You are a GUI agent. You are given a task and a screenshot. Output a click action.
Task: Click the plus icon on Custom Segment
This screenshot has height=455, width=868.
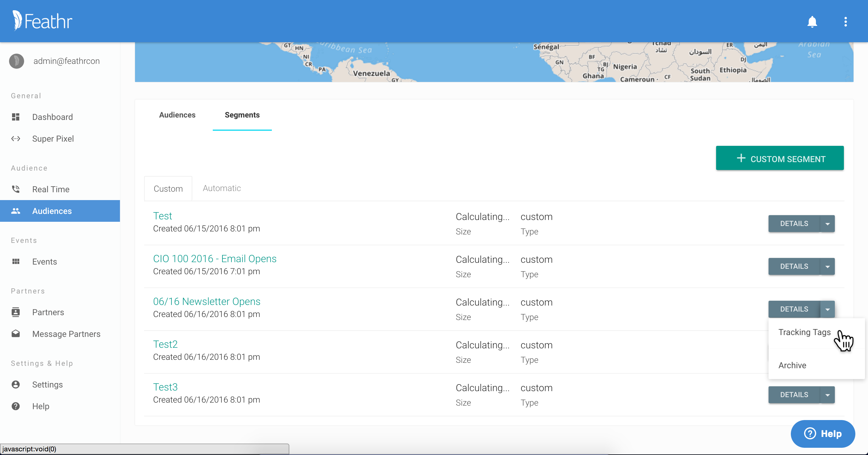click(741, 158)
